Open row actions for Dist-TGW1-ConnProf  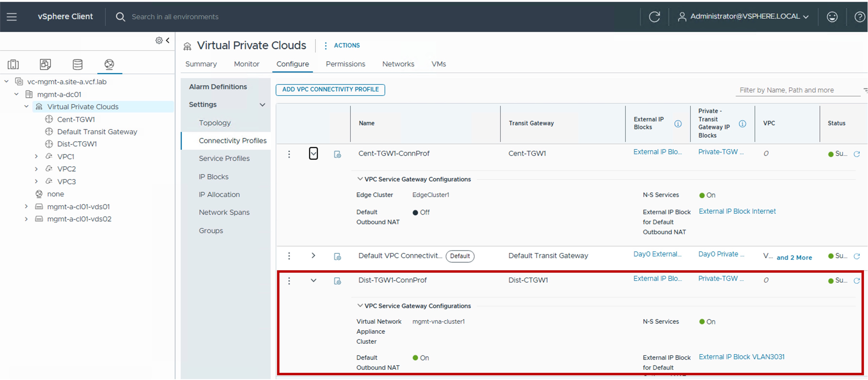(289, 281)
